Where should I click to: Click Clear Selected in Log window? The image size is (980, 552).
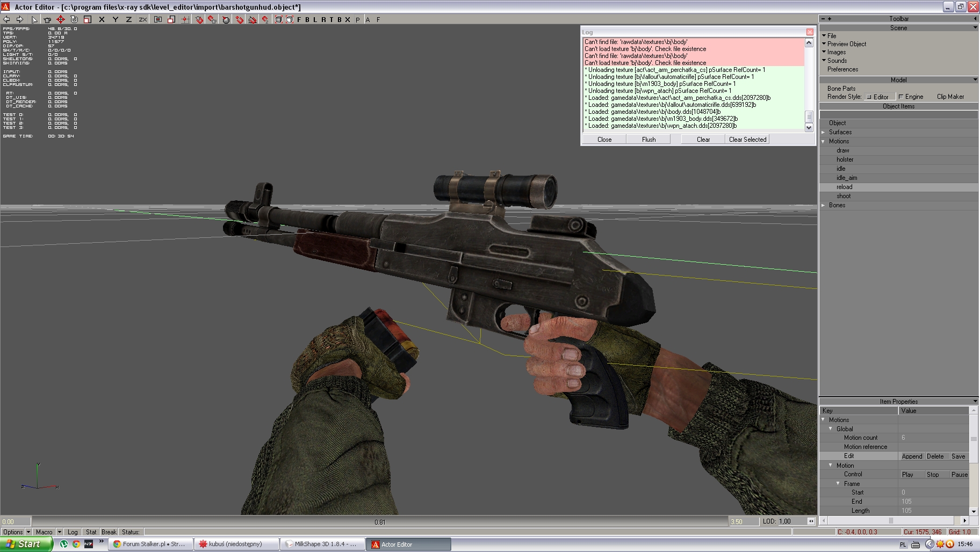point(747,139)
